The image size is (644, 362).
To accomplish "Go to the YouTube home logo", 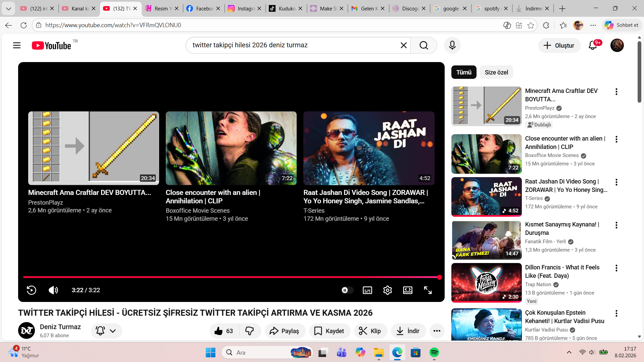I will tap(52, 45).
